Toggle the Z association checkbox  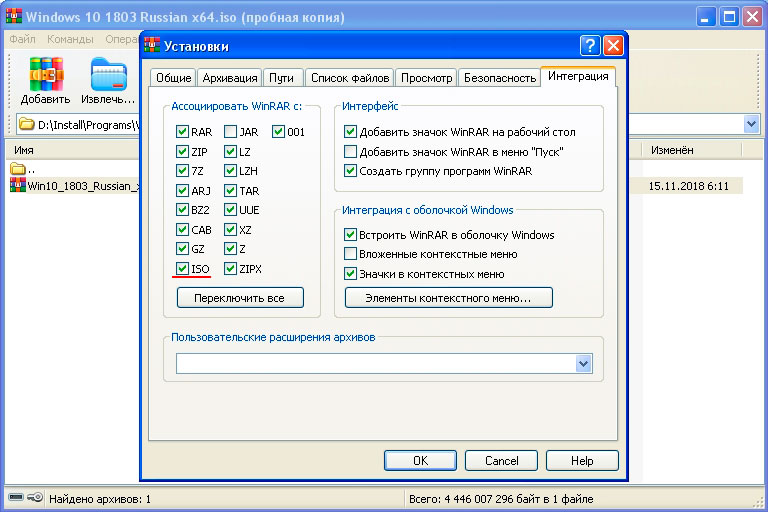[x=230, y=248]
